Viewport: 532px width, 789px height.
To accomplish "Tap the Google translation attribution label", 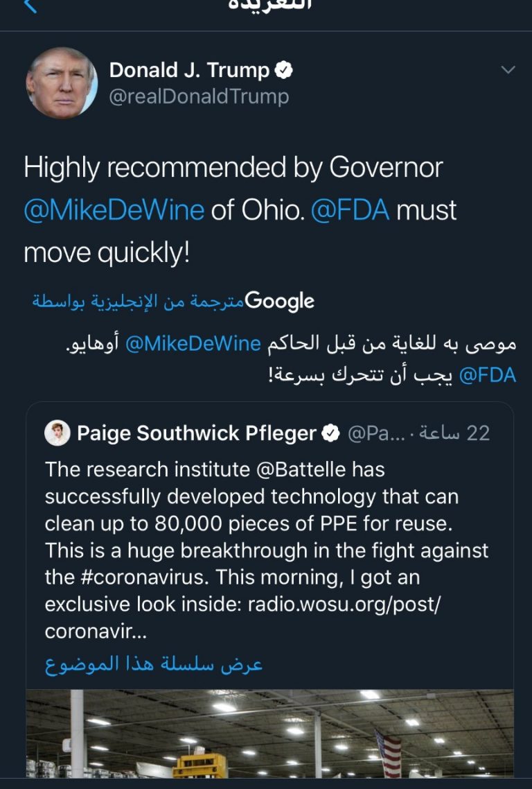I will pos(173,301).
